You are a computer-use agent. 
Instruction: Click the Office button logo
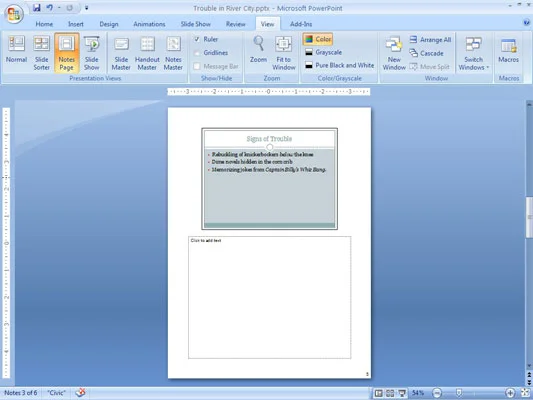pyautogui.click(x=14, y=14)
